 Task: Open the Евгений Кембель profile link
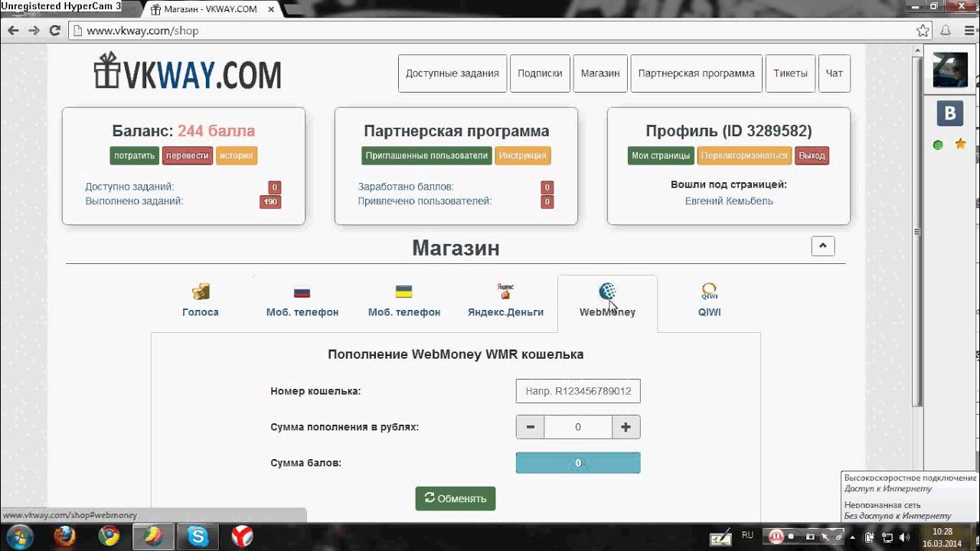(x=729, y=201)
